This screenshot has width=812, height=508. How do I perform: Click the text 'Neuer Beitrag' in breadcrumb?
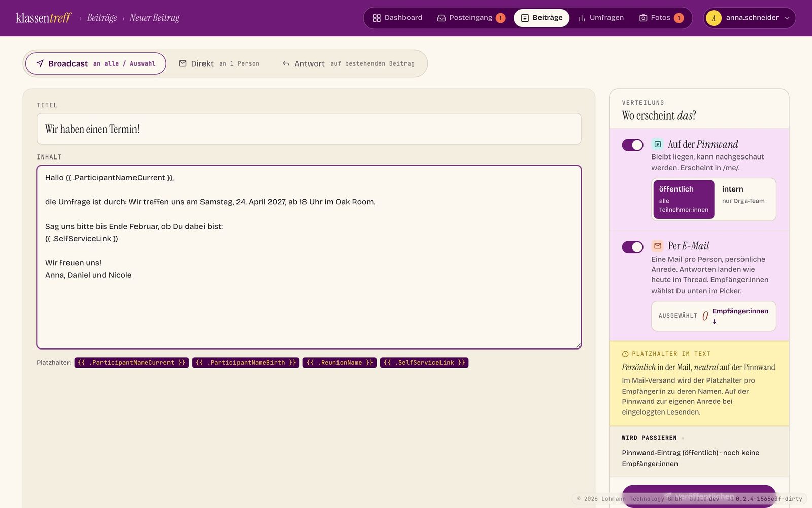point(154,18)
